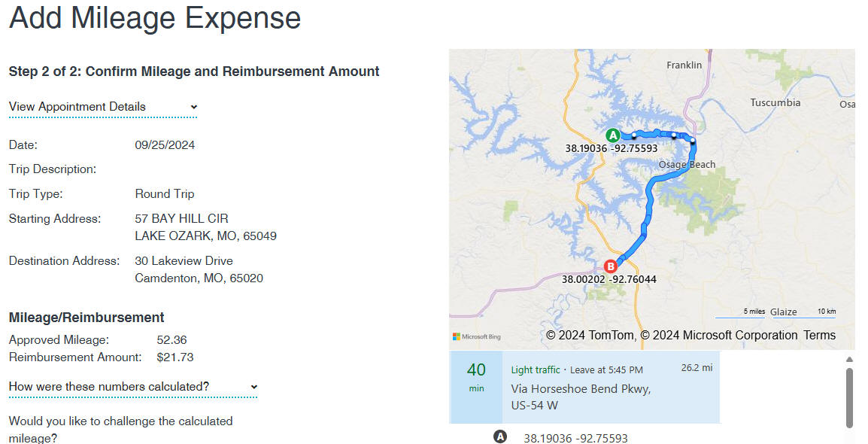Click the chevron beside How were these numbers calculated
This screenshot has width=868, height=444.
click(x=253, y=387)
